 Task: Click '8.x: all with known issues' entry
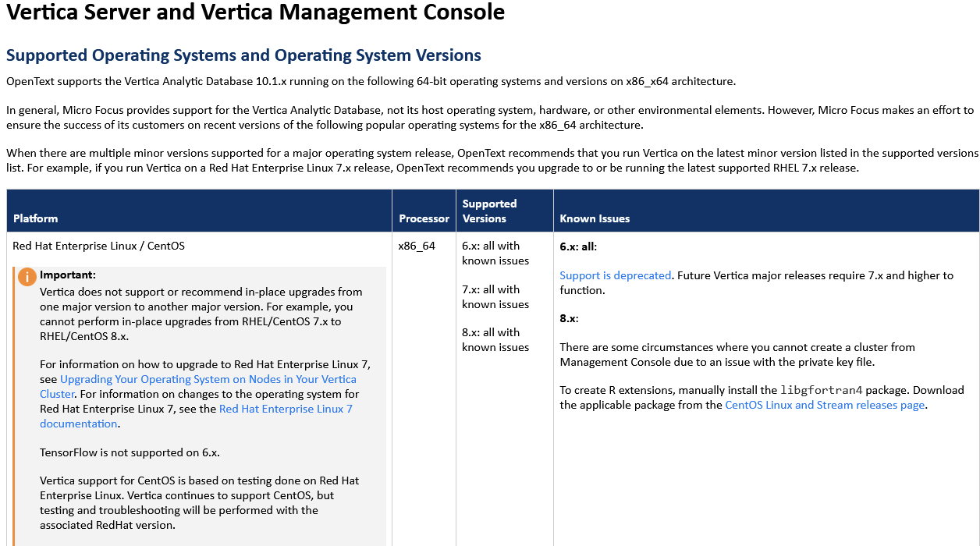495,339
